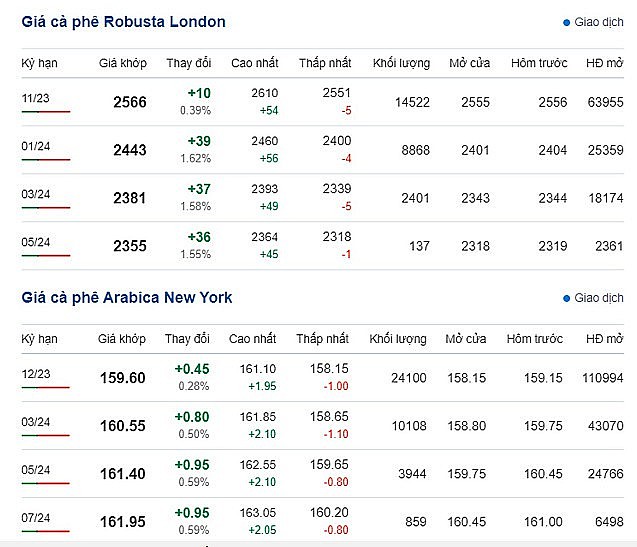Click 'Cao nhất' header in Arabica table
This screenshot has height=547, width=637.
tap(253, 339)
